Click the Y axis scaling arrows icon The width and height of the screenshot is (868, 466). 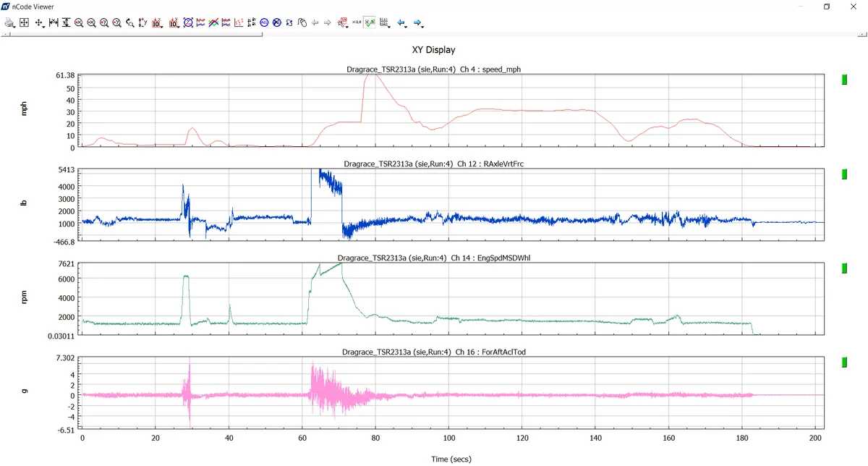pos(142,22)
